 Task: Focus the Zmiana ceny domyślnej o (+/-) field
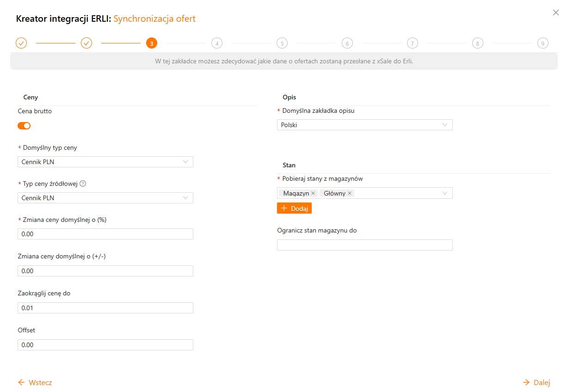point(105,271)
